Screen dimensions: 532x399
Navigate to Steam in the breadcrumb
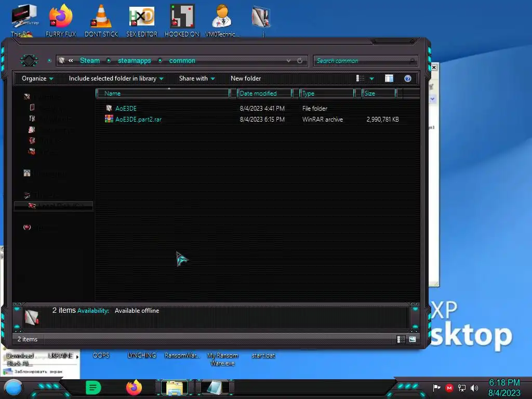tap(89, 60)
